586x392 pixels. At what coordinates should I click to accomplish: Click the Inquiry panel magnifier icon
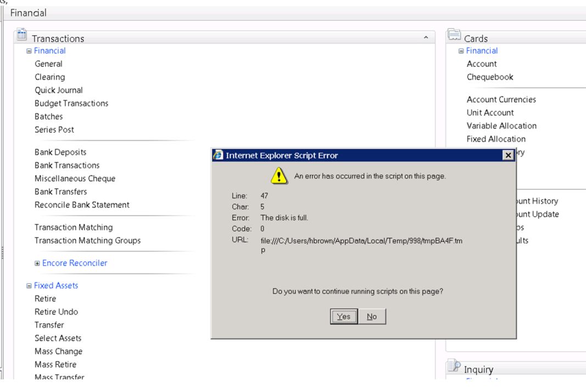454,367
